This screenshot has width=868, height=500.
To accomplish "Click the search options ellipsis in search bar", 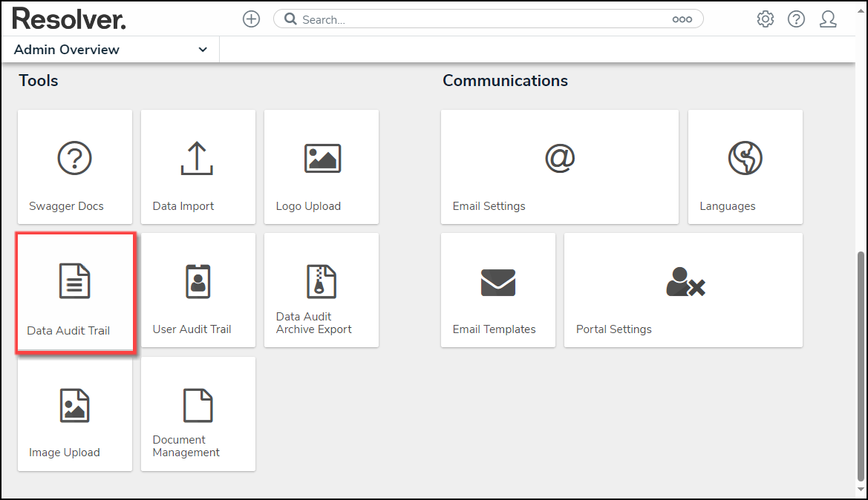I will [682, 20].
